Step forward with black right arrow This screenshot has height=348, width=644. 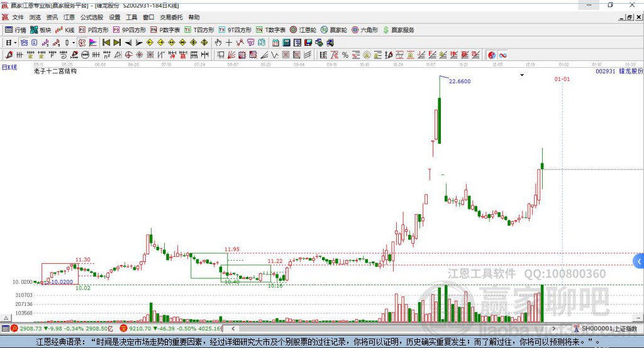click(x=138, y=43)
